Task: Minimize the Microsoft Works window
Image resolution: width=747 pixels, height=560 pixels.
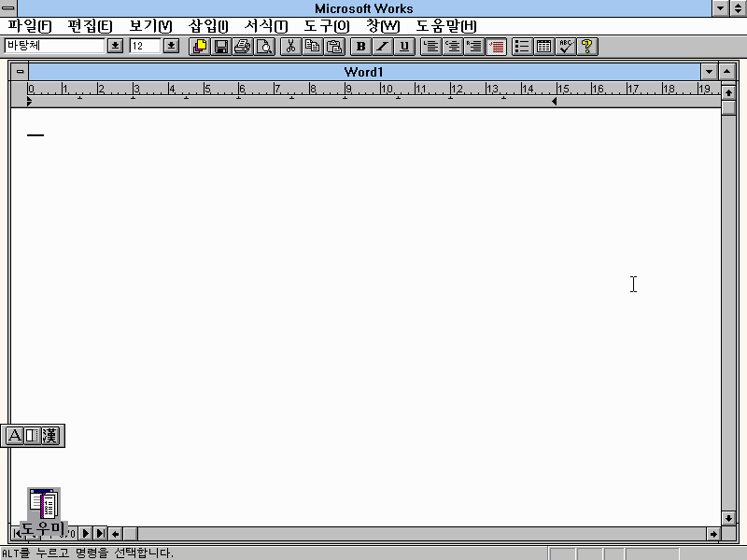Action: [x=720, y=8]
